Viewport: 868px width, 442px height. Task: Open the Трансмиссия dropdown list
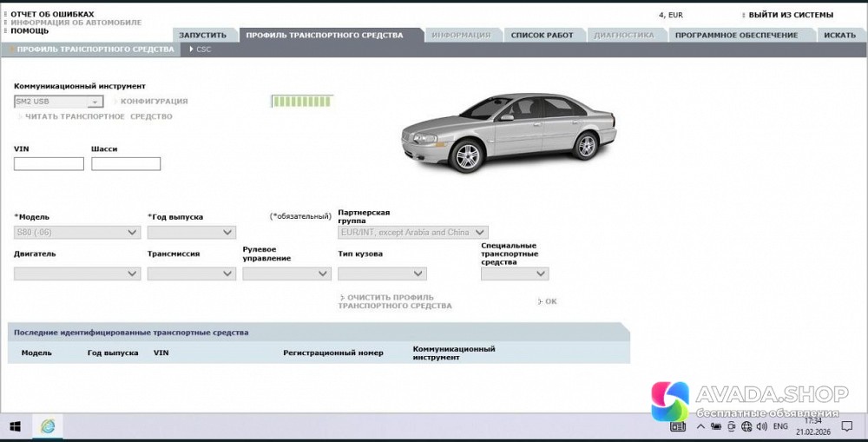coord(191,274)
